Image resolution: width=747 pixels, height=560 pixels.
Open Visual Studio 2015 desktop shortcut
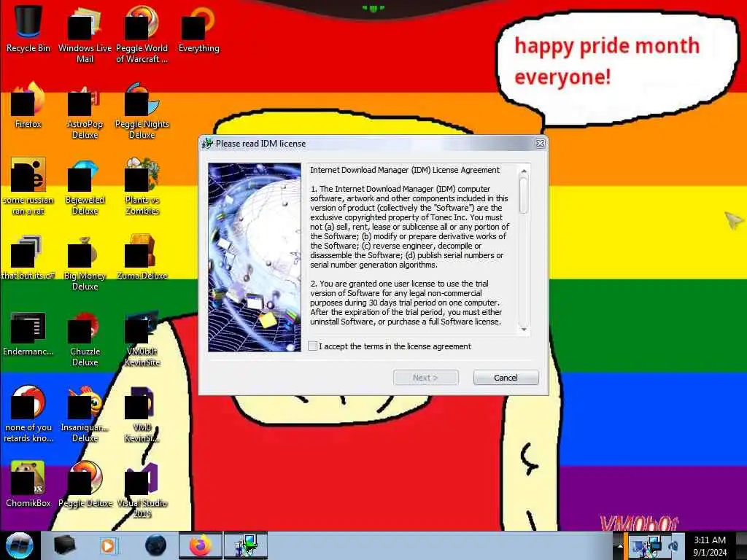click(x=142, y=491)
